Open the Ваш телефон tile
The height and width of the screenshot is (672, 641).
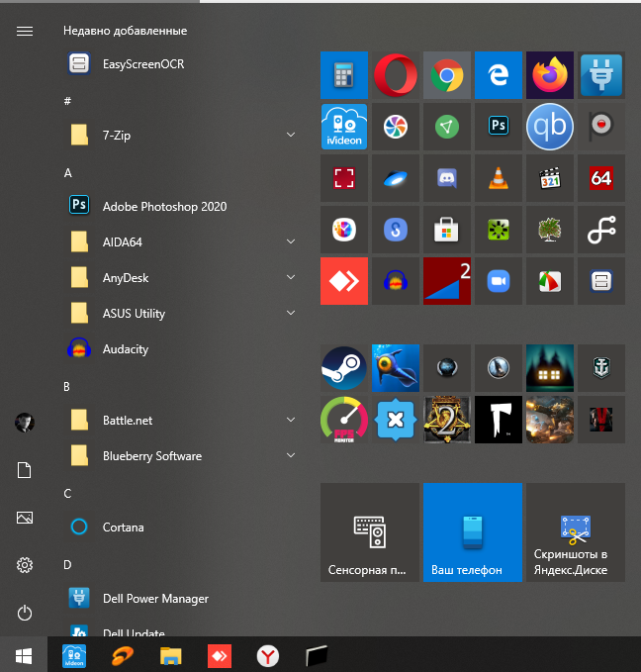pyautogui.click(x=473, y=532)
